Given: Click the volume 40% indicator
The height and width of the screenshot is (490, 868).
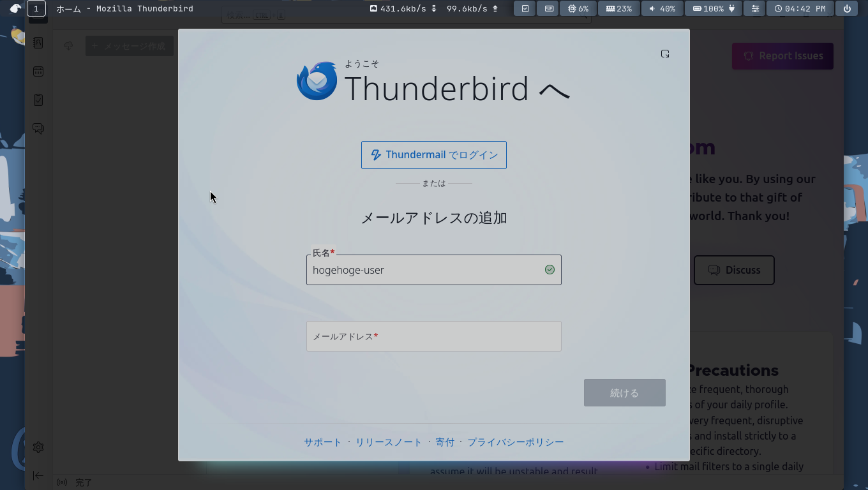Looking at the screenshot, I should [x=662, y=9].
